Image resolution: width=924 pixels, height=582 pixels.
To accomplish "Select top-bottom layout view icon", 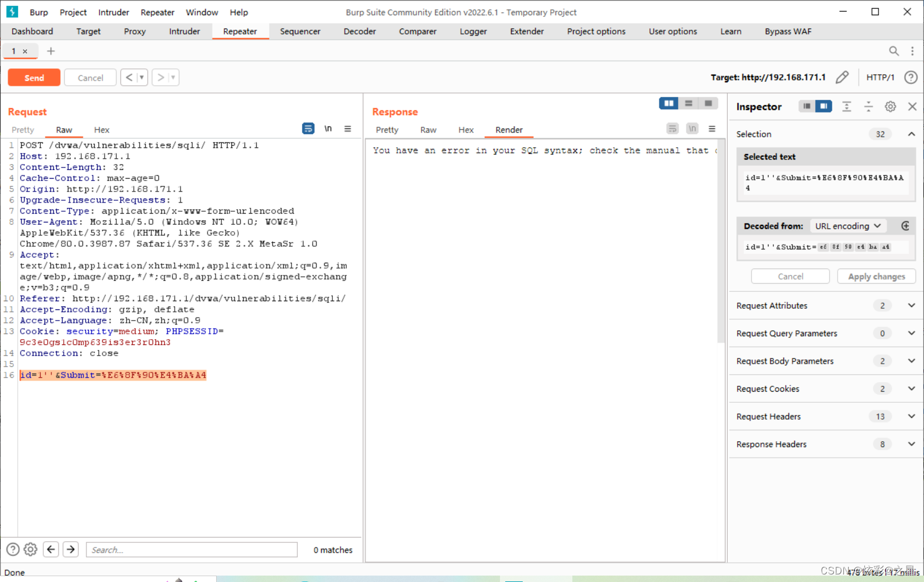I will pos(689,103).
